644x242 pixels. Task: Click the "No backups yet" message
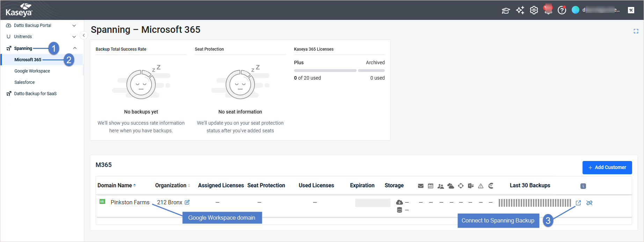[141, 112]
